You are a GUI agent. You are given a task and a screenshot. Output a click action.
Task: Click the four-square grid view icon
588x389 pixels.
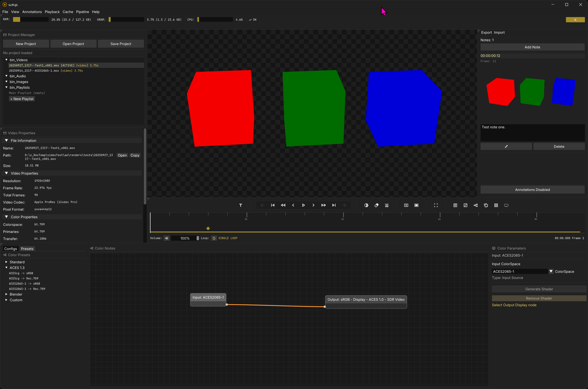point(496,205)
